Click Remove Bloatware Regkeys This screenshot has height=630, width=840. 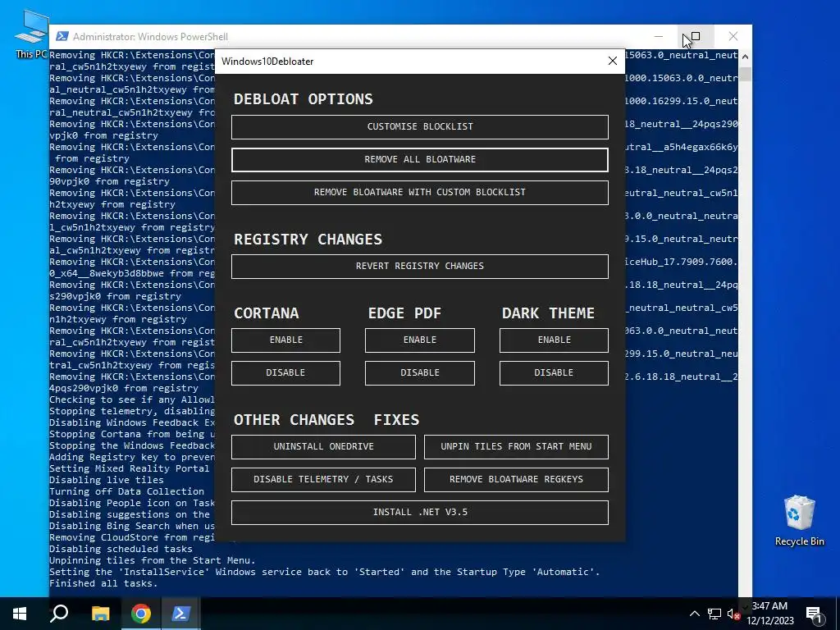pos(516,479)
